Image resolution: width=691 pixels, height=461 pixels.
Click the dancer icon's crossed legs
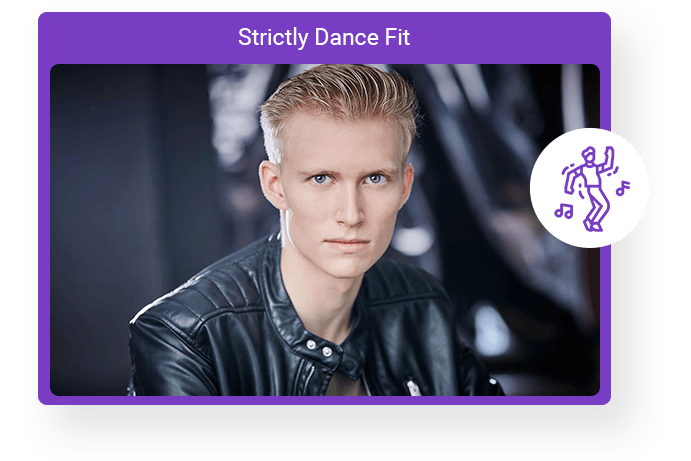596,208
